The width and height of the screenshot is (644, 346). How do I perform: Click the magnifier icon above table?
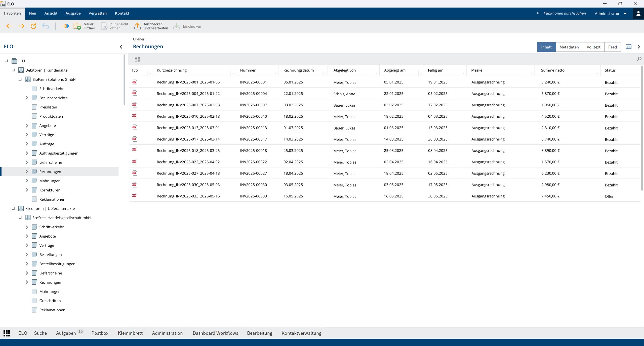point(639,59)
